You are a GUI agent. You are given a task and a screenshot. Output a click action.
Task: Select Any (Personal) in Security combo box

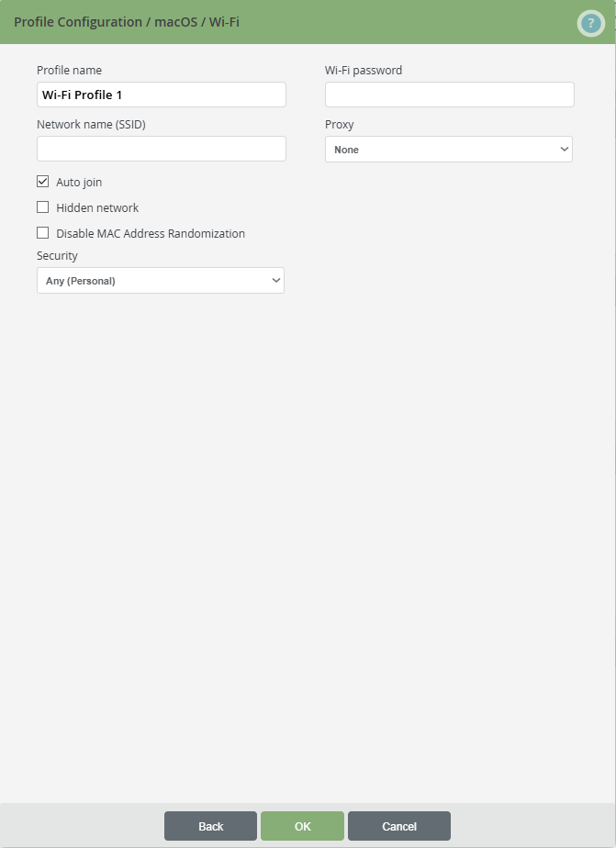click(160, 280)
